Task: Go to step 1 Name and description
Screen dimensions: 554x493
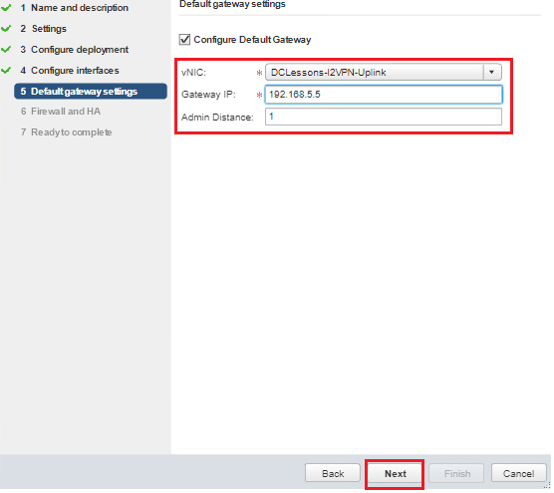Action: 74,7
